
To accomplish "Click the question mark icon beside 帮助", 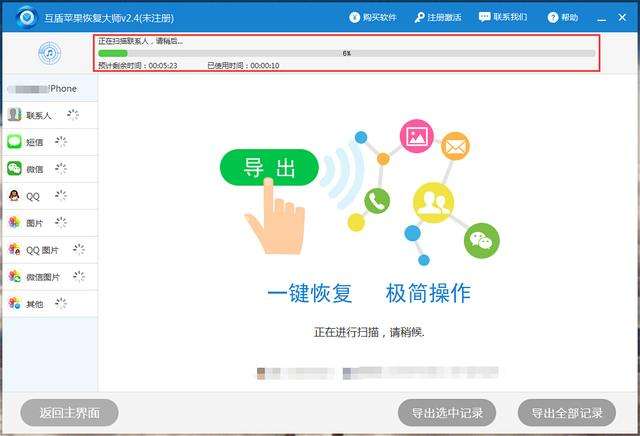I will [x=553, y=17].
